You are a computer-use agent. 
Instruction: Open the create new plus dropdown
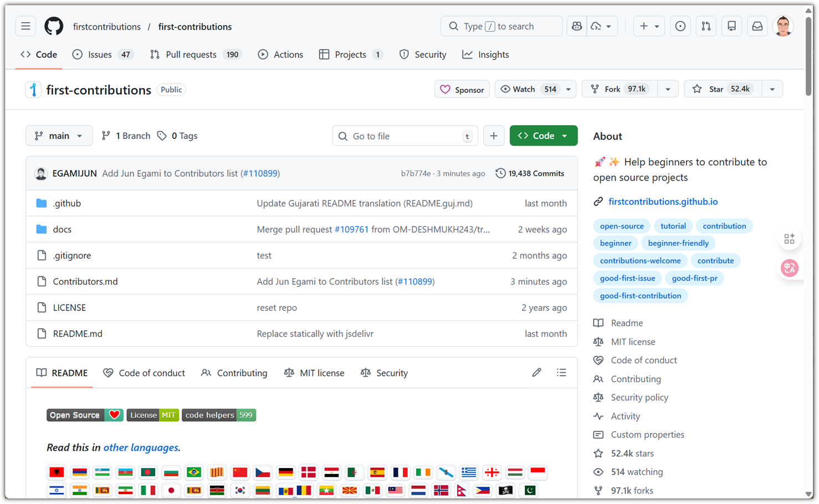point(649,26)
